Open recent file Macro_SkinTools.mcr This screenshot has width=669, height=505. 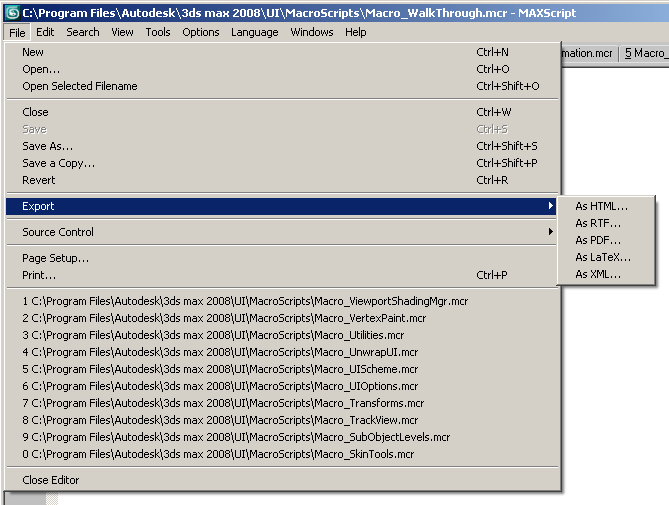(x=282, y=455)
